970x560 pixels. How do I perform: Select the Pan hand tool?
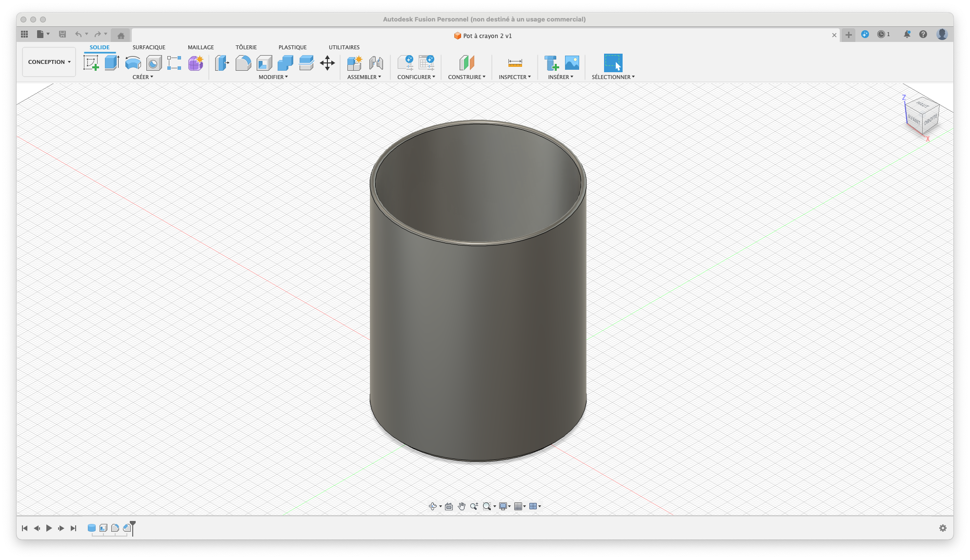click(x=462, y=506)
